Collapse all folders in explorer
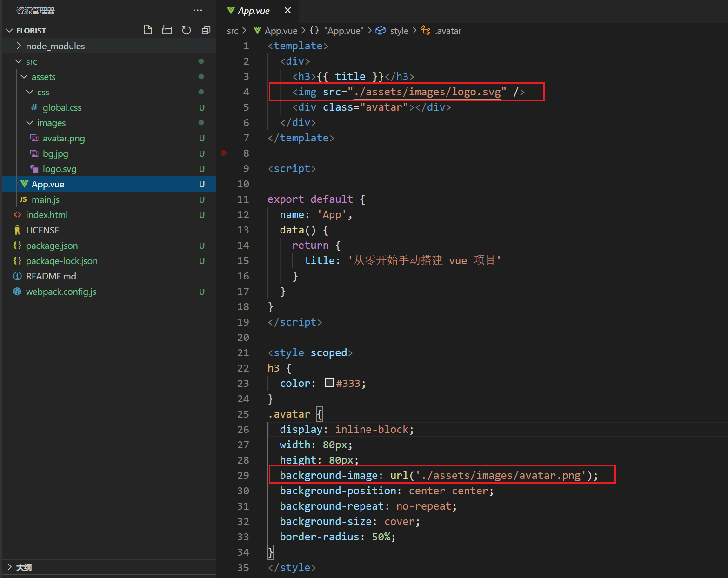 [206, 30]
